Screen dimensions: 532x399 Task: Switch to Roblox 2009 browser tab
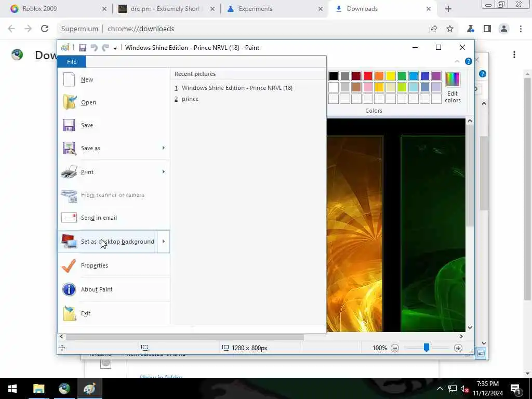(x=58, y=9)
